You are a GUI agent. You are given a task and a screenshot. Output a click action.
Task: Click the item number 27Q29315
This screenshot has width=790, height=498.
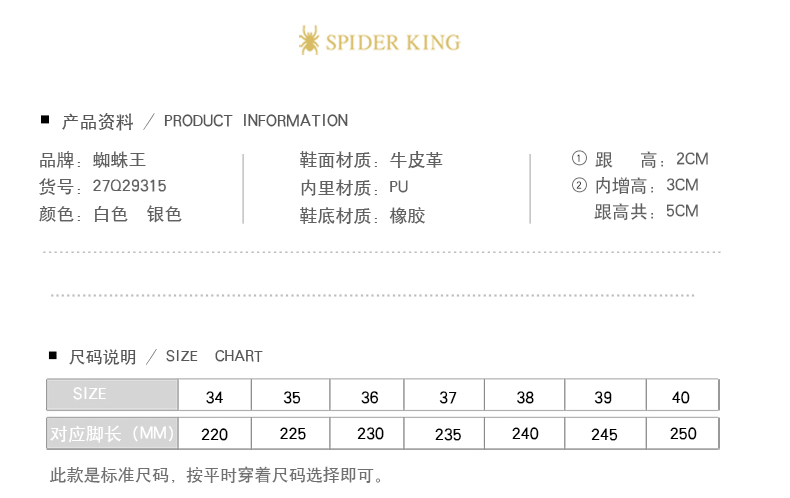click(129, 186)
